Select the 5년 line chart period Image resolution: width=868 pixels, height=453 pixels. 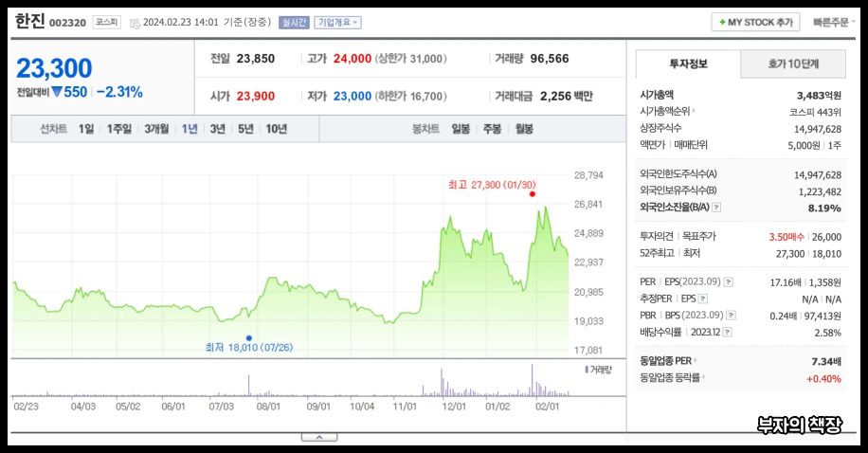coord(245,129)
